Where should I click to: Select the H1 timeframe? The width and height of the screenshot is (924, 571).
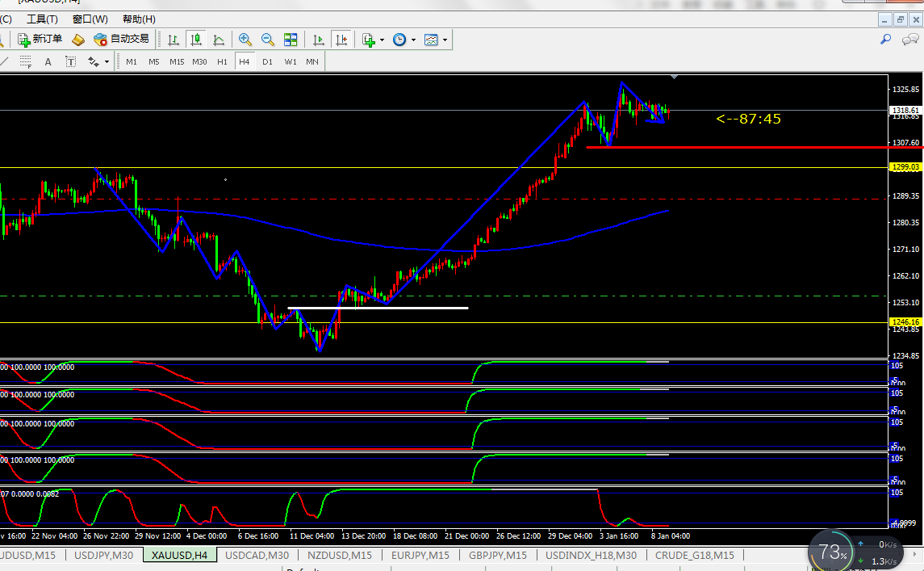pos(222,61)
